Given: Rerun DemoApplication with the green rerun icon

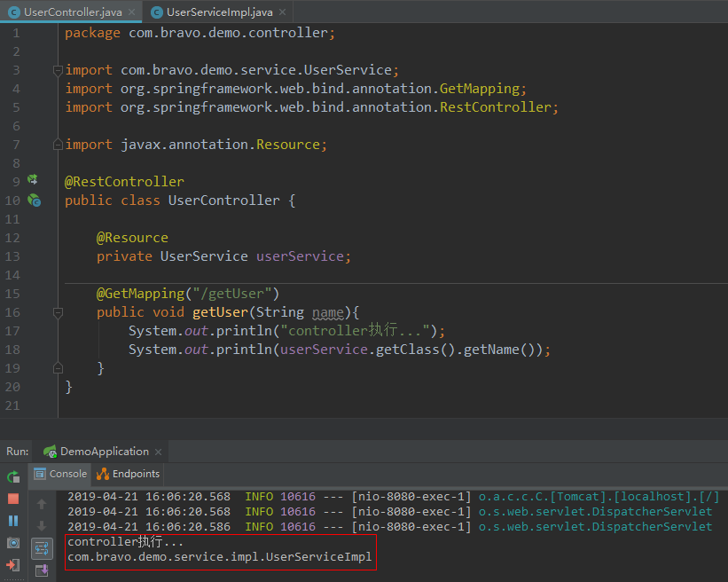Looking at the screenshot, I should coord(13,476).
